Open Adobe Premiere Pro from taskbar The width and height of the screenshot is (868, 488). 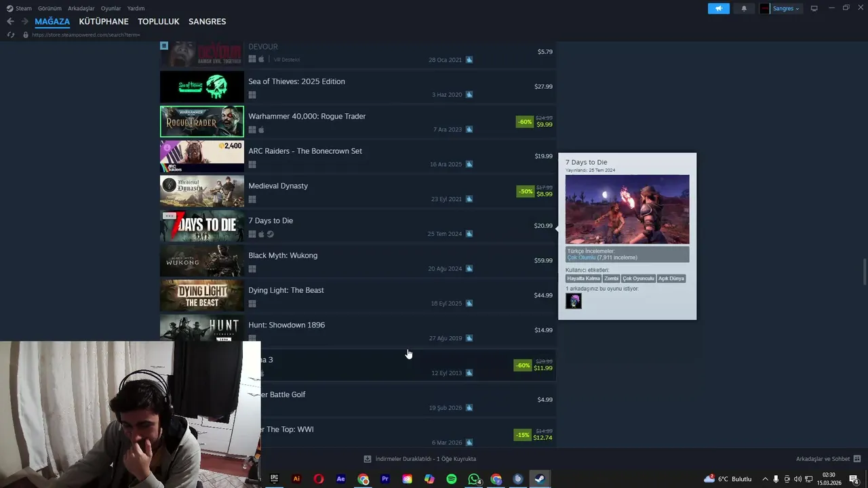pos(385,479)
